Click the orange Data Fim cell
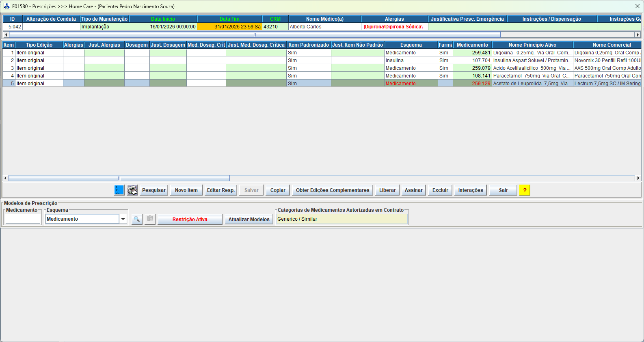Screen dimensions: 644x342 point(229,27)
